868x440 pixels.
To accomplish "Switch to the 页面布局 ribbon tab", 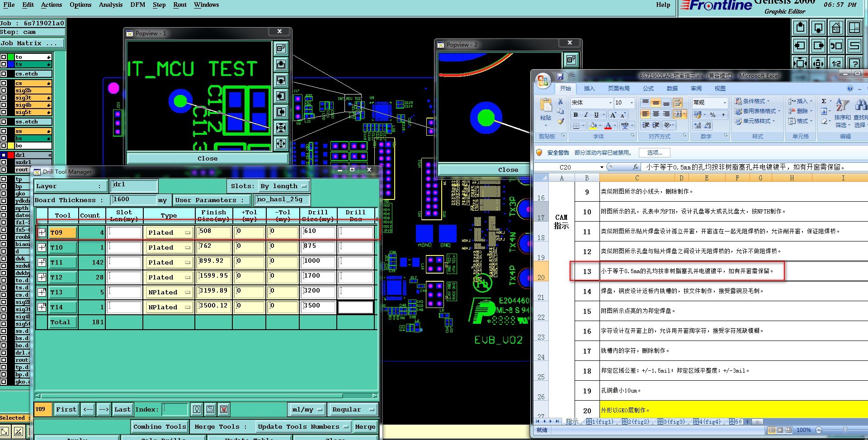I will 618,89.
